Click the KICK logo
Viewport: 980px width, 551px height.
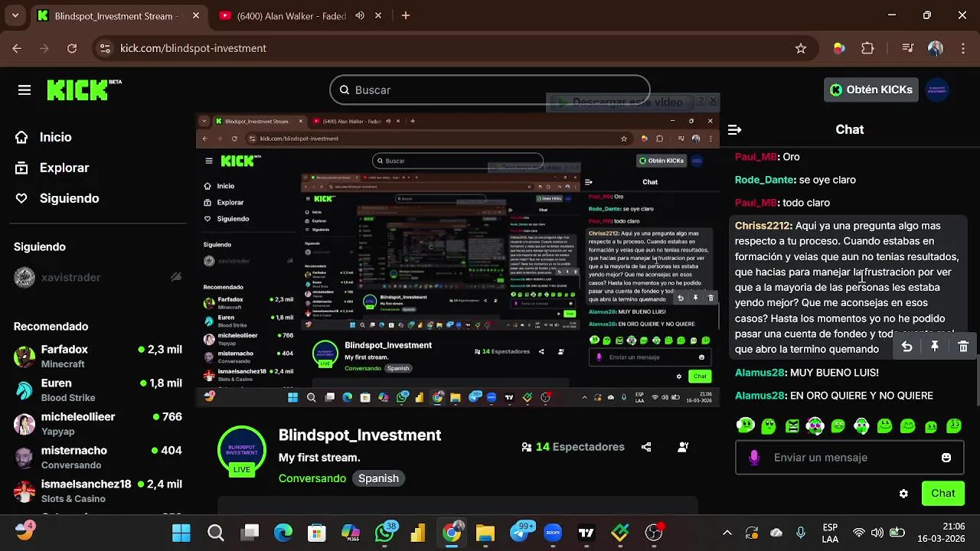(x=84, y=90)
